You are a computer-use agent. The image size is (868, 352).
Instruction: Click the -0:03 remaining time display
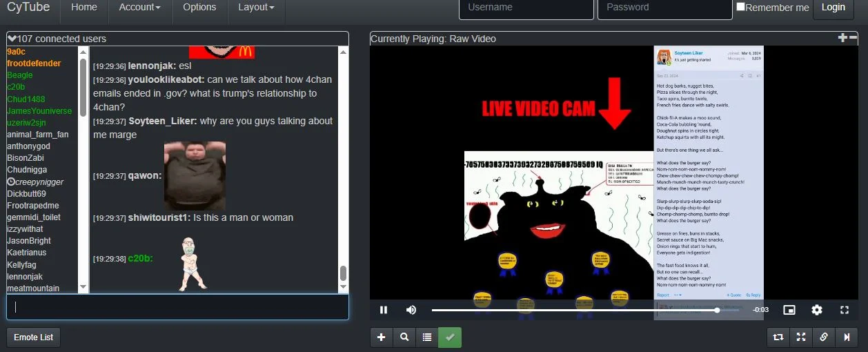[760, 311]
